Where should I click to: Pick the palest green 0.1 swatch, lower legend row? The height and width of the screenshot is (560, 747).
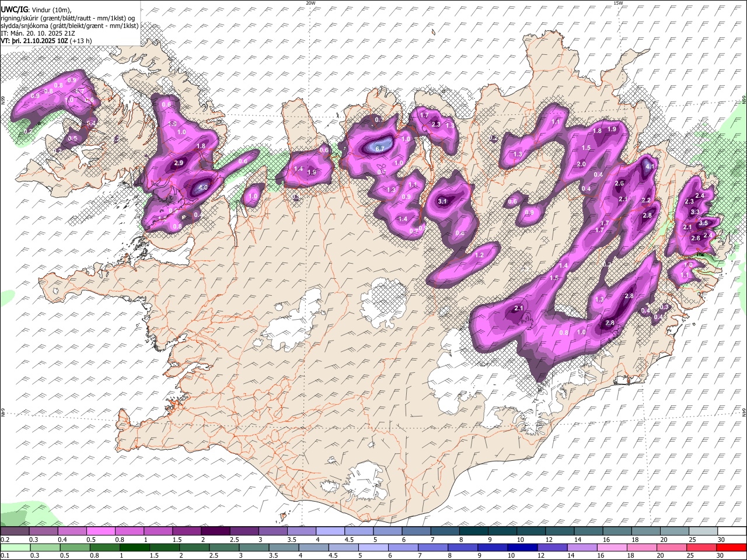click(15, 547)
